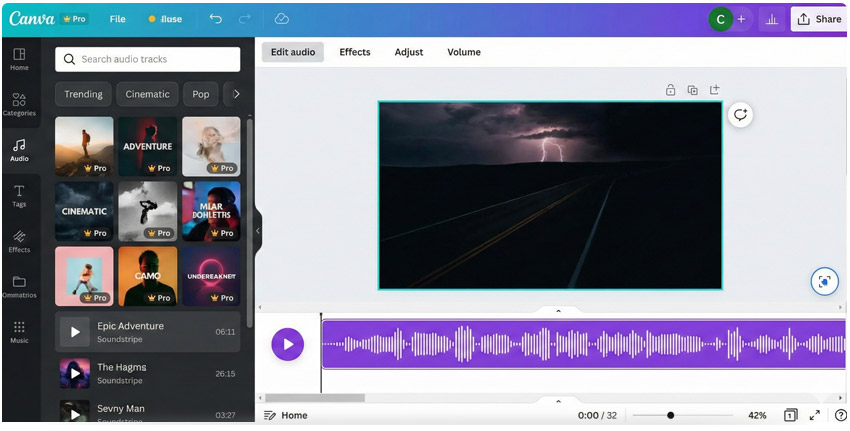Click the notes pencil icon beside Home
This screenshot has height=431, width=850.
[x=269, y=415]
